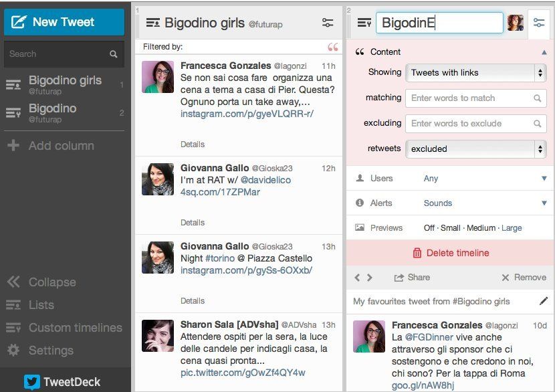Click the New Tweet compose button
555x392 pixels.
(x=64, y=22)
